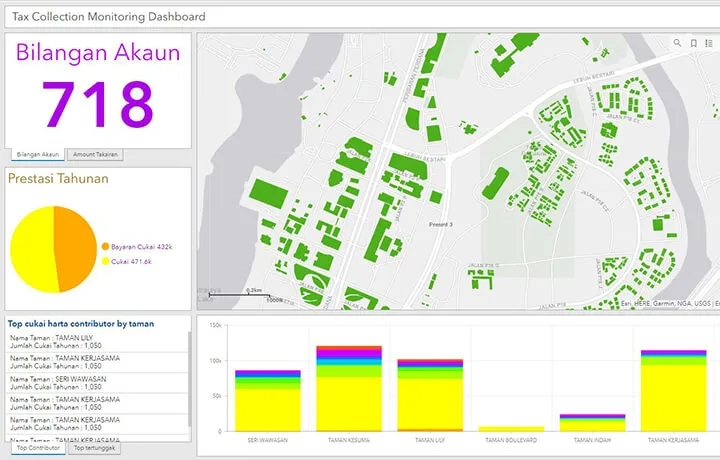
Task: Open the Top tertunggak tab
Action: coord(97,448)
